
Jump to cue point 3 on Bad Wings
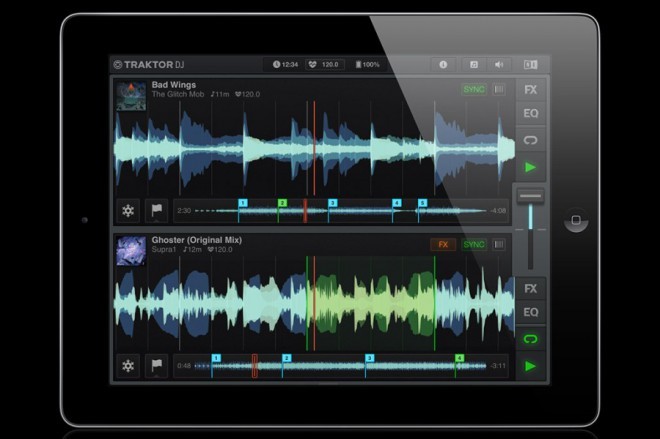click(333, 203)
